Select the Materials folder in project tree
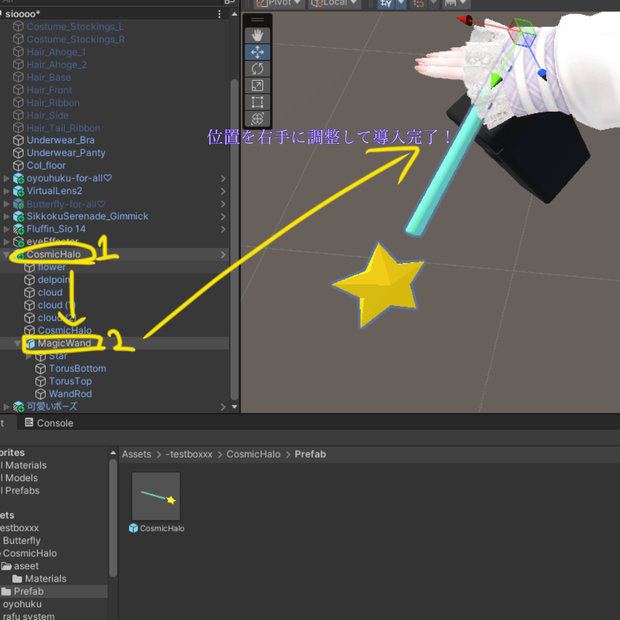Image resolution: width=620 pixels, height=620 pixels. pyautogui.click(x=45, y=579)
